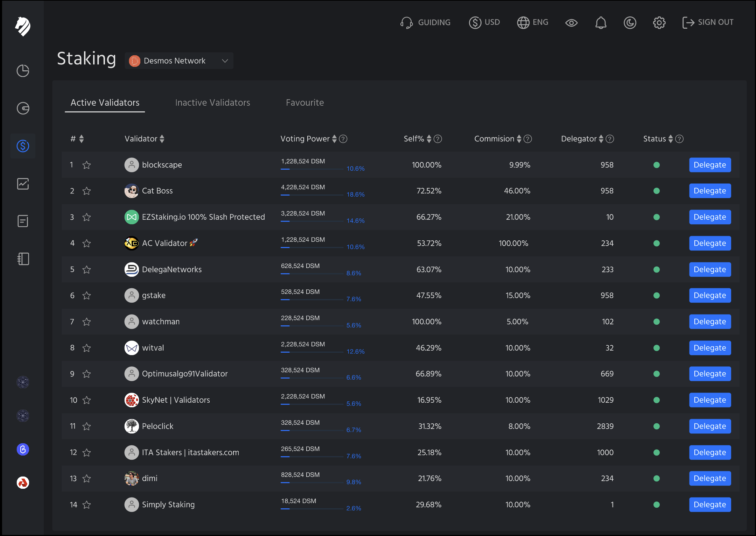Click the EZStaking.io validator avatar

point(132,217)
